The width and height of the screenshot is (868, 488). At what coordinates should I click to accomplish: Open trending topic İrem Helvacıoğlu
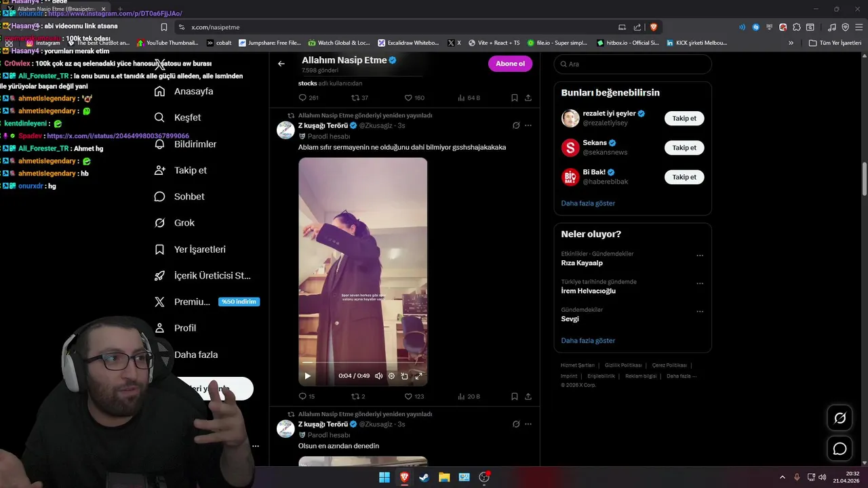pyautogui.click(x=588, y=291)
